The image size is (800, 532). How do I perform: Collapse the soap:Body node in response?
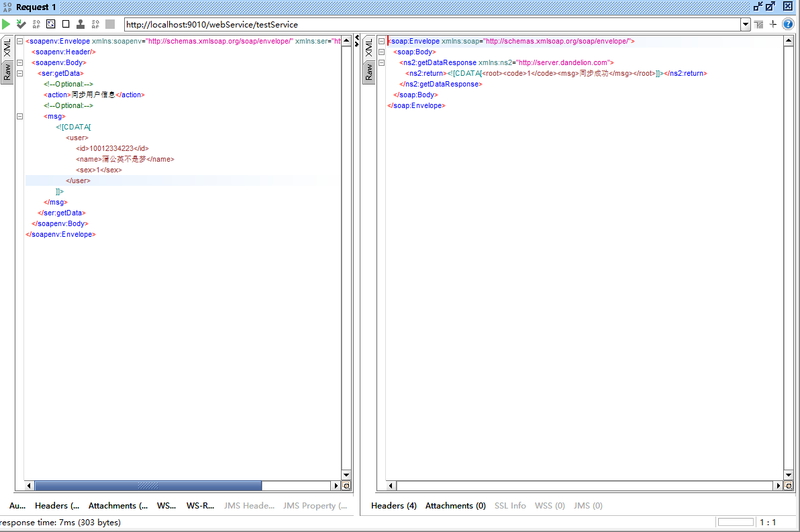pos(381,52)
